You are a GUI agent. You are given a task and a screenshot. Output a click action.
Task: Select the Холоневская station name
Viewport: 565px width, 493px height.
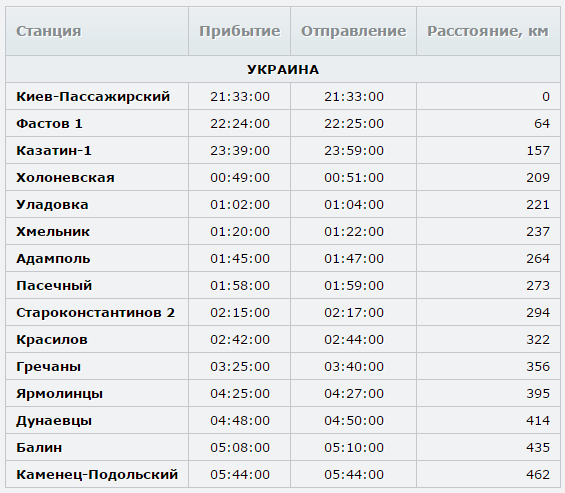[x=65, y=177]
